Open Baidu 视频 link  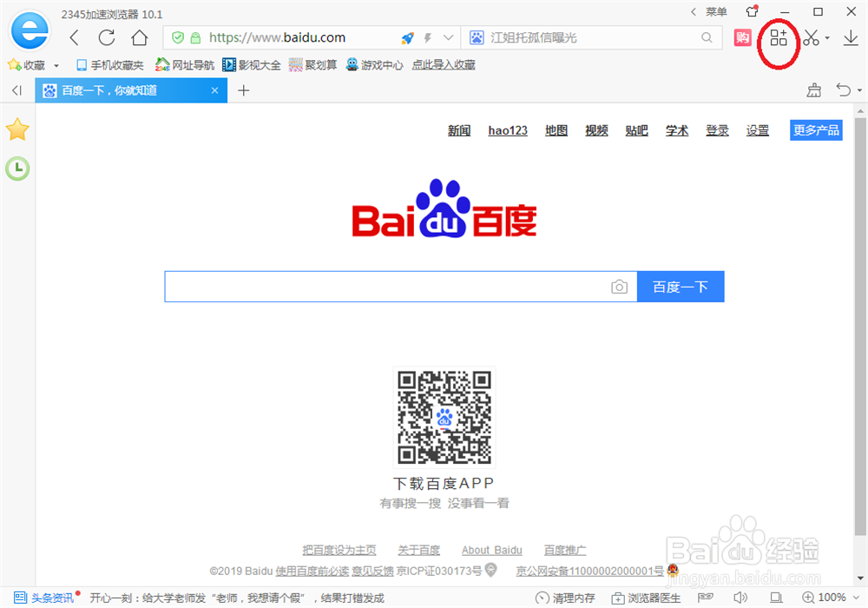tap(597, 130)
